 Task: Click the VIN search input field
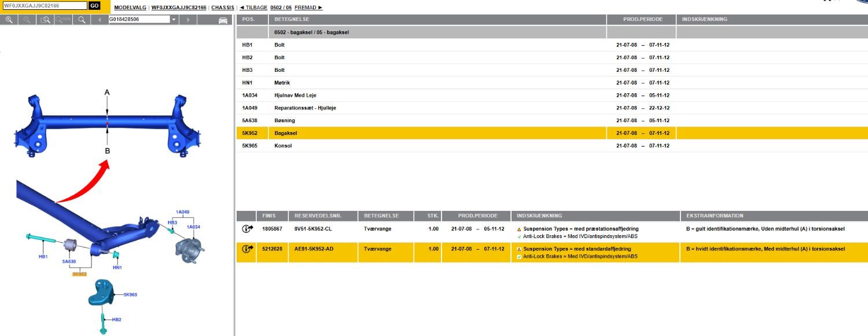(45, 6)
